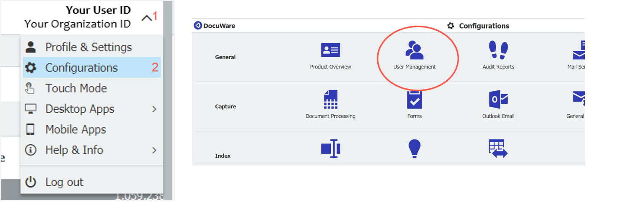Log out of DocuWare
The height and width of the screenshot is (214, 644).
point(64,182)
